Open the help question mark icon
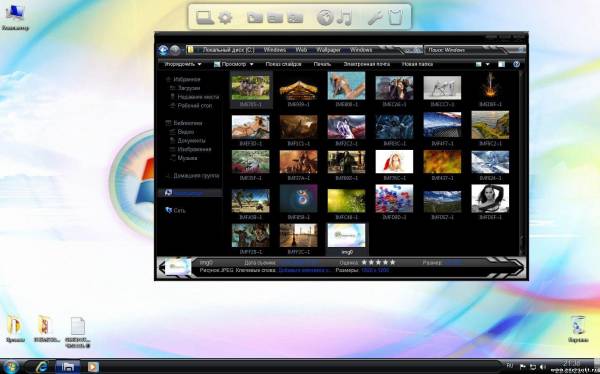The image size is (600, 374). (x=516, y=64)
